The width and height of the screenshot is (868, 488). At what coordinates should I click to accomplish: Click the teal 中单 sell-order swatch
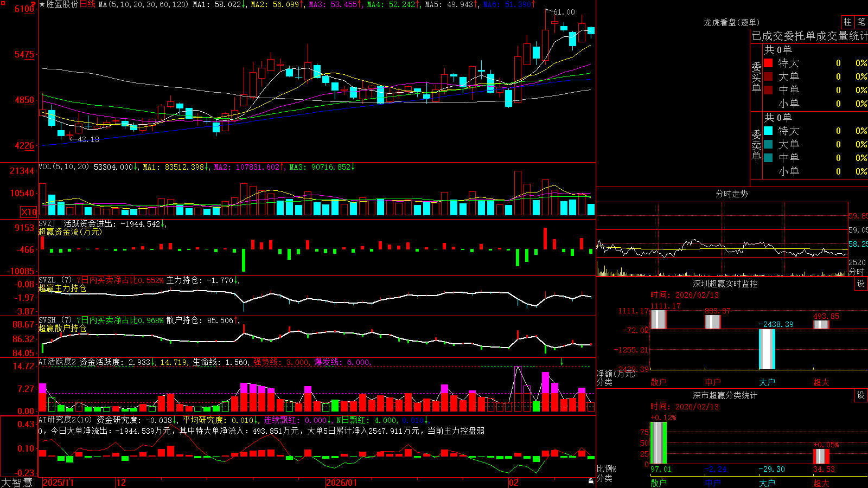tap(768, 158)
